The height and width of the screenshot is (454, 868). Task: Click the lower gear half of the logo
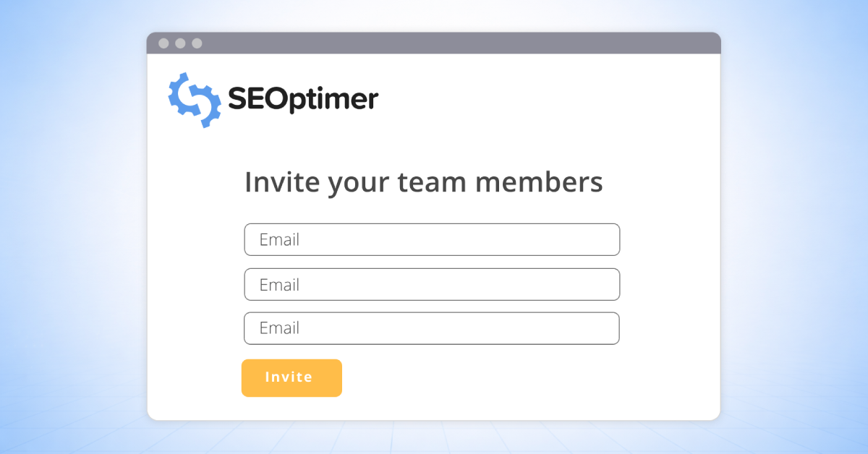(205, 109)
